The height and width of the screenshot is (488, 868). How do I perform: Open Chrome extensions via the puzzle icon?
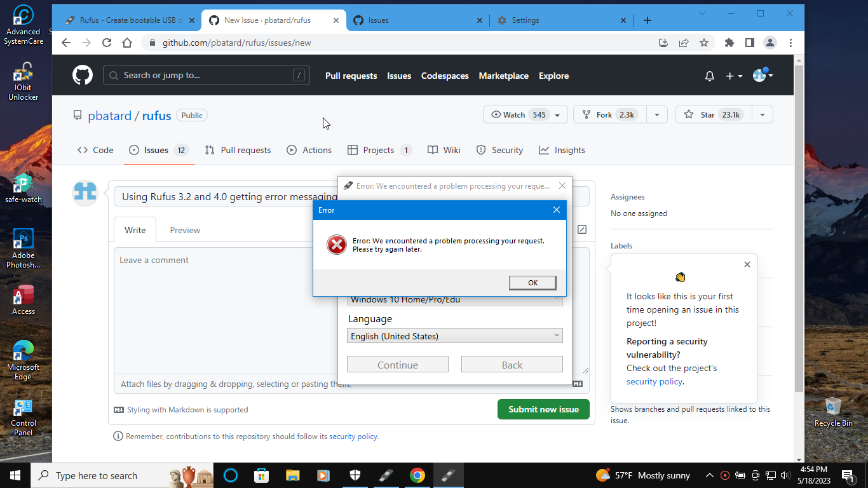[x=729, y=43]
